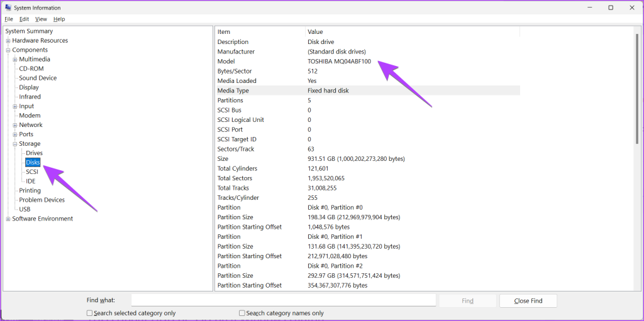Select Sound Device in the tree
Viewport: 644px width, 321px height.
pyautogui.click(x=38, y=78)
